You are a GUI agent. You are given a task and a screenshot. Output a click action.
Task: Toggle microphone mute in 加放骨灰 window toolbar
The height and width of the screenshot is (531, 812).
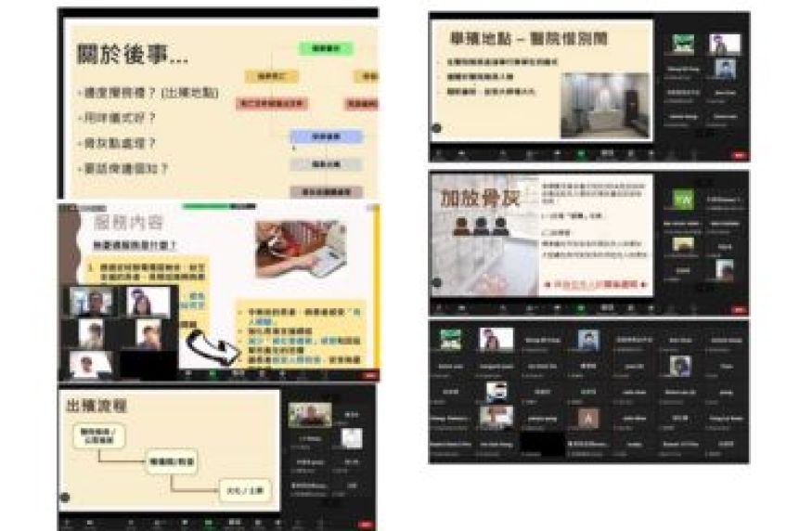click(439, 310)
